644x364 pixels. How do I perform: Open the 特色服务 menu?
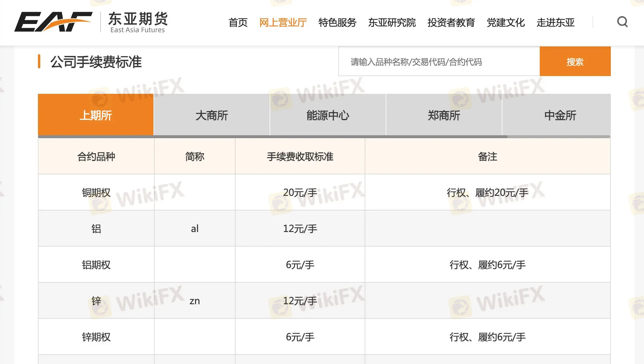tap(337, 22)
